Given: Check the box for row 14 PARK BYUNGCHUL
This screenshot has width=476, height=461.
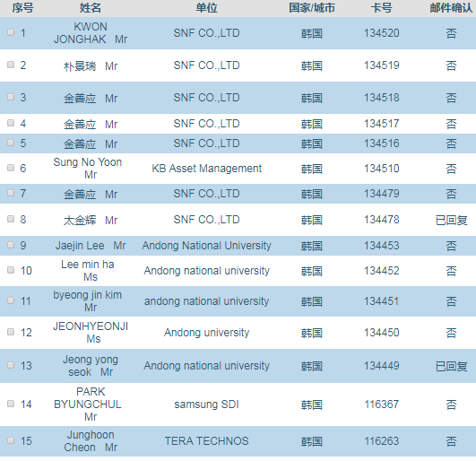Looking at the screenshot, I should pos(11,404).
